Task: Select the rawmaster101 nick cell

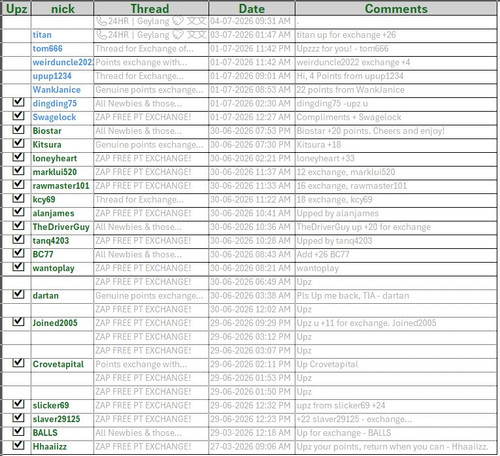Action: [x=63, y=186]
